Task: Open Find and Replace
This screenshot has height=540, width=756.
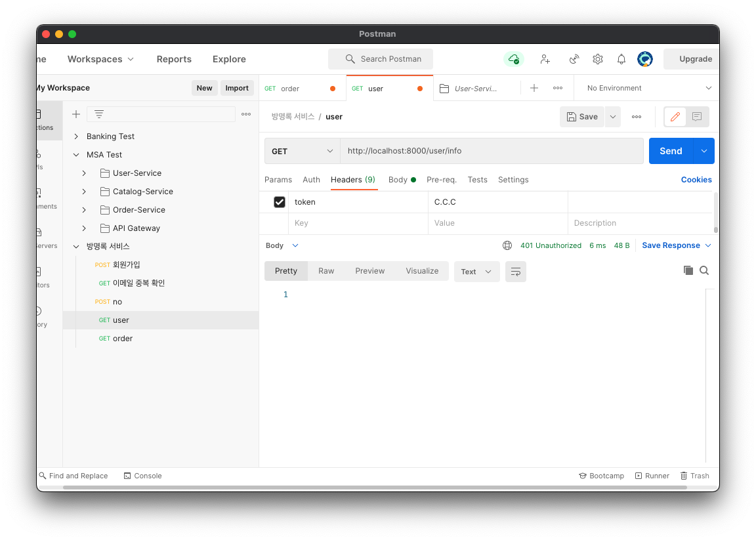Action: pyautogui.click(x=73, y=476)
